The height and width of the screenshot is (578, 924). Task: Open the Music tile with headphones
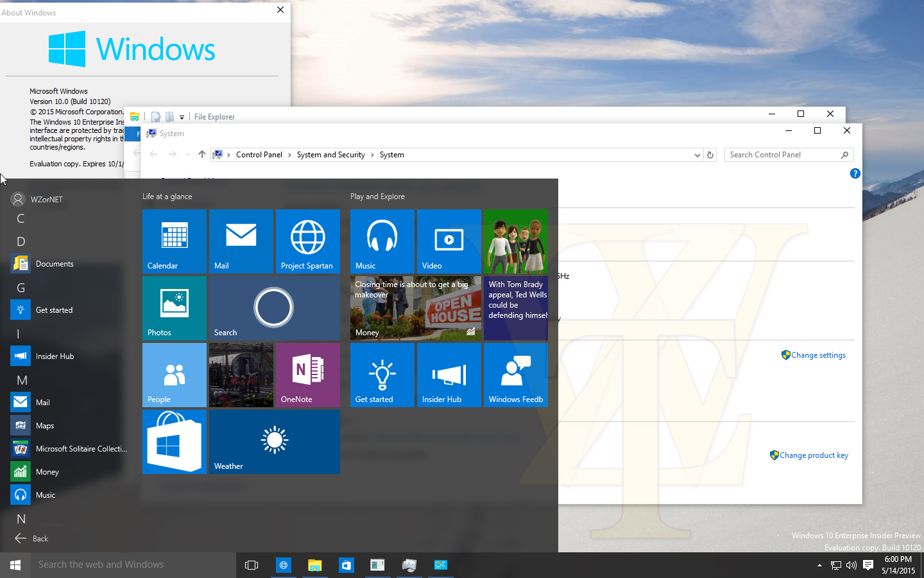(382, 241)
